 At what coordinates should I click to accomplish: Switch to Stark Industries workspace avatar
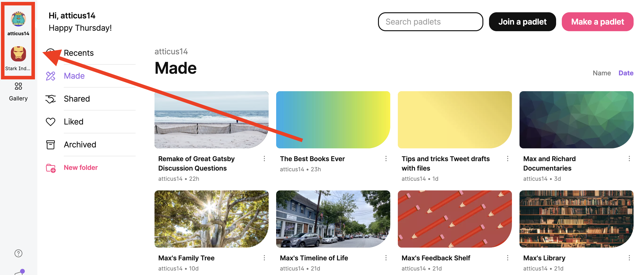(18, 54)
